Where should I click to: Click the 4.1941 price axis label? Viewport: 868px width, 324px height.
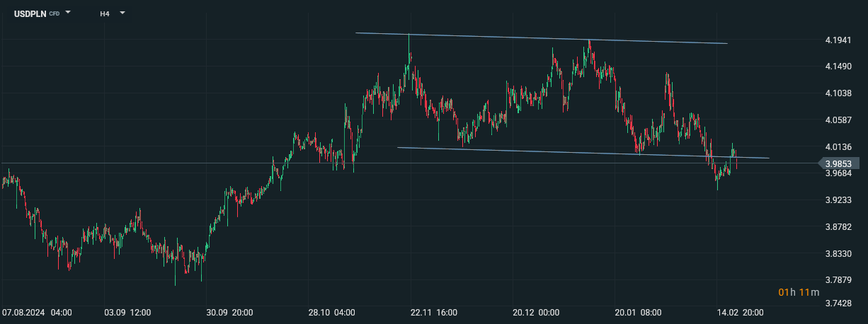(838, 40)
